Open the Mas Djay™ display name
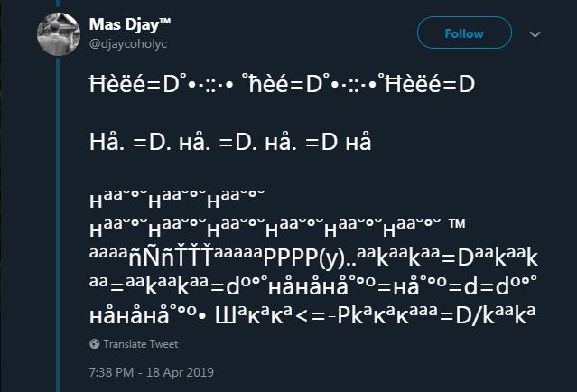577x392 pixels. [x=121, y=23]
